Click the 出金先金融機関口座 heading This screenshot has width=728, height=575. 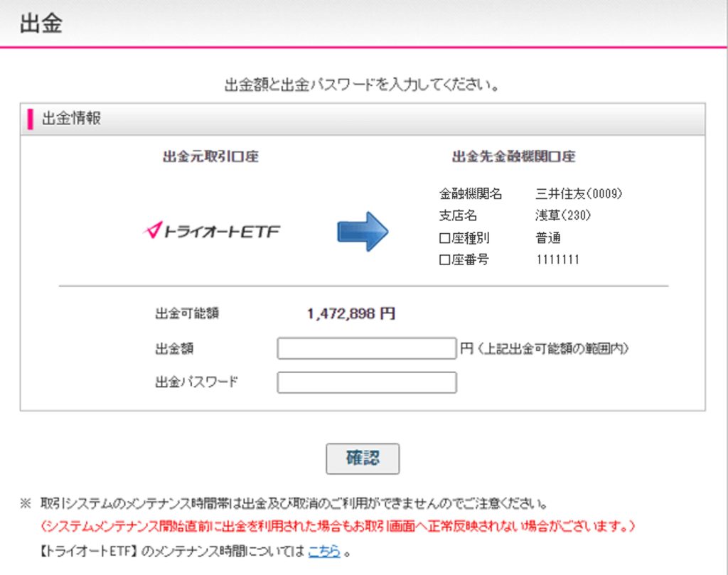click(513, 156)
